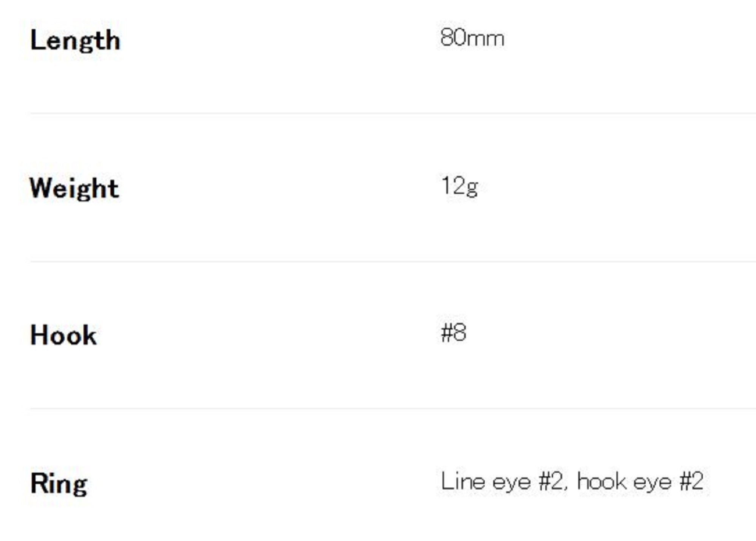Screen dimensions: 756x541
Task: Select the 12g weight value
Action: 459,186
